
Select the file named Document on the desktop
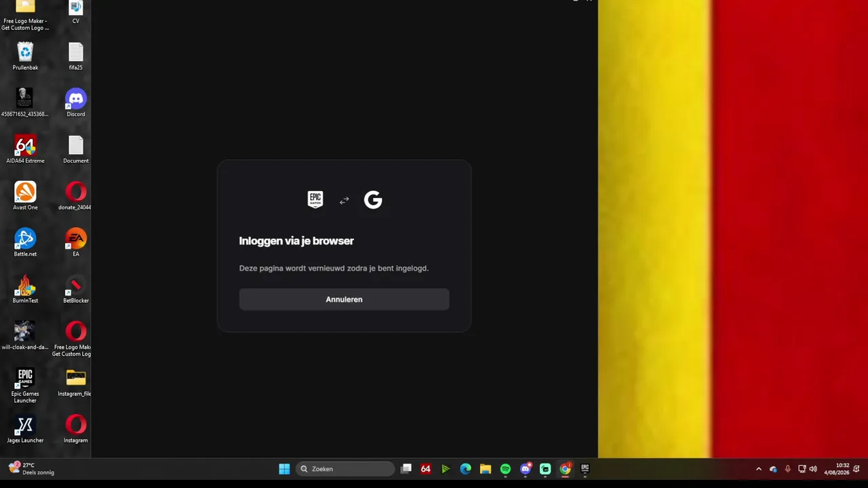pos(76,149)
